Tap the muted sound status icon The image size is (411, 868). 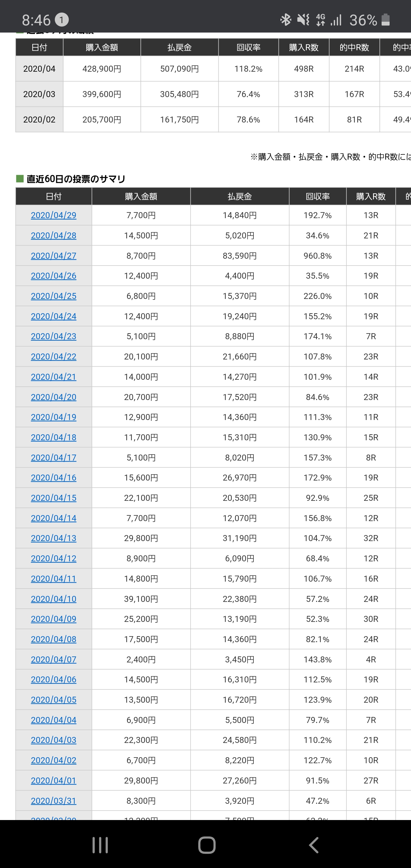[x=303, y=20]
